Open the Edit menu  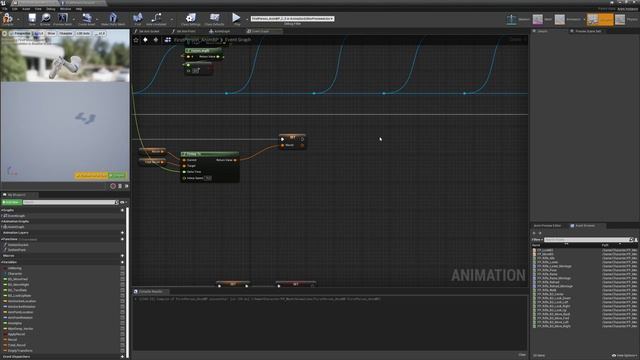15,9
